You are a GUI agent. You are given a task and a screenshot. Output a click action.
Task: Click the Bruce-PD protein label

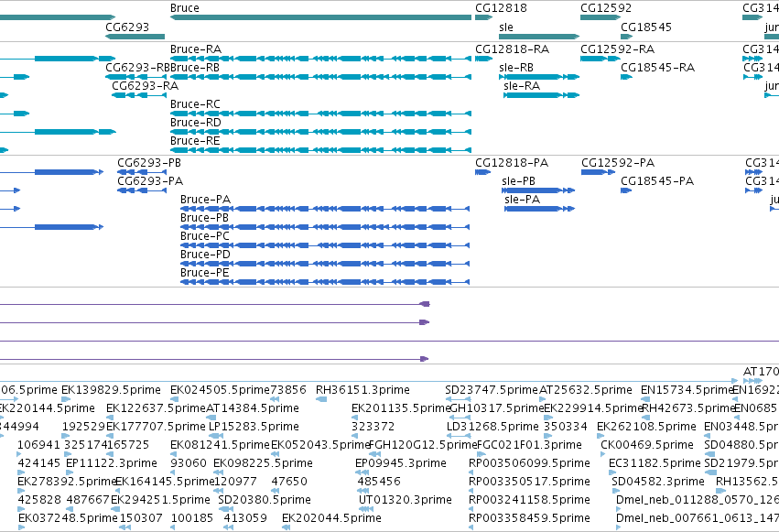pos(205,255)
